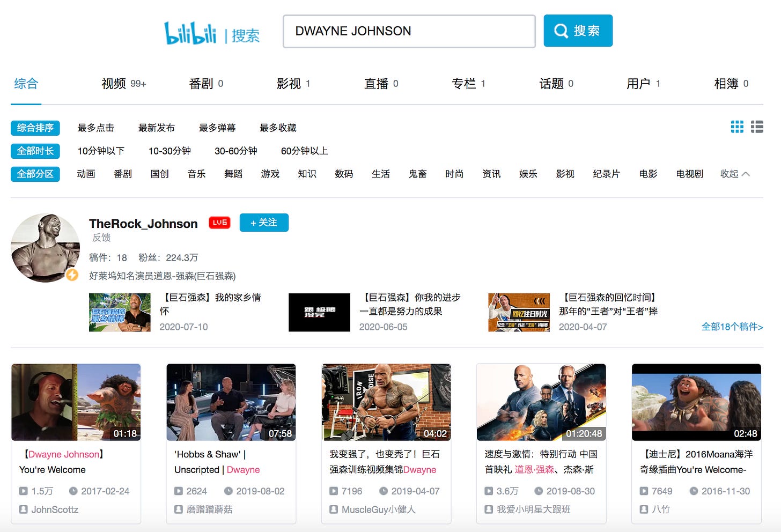Click the LV6 level badge
The width and height of the screenshot is (781, 532).
tap(219, 223)
